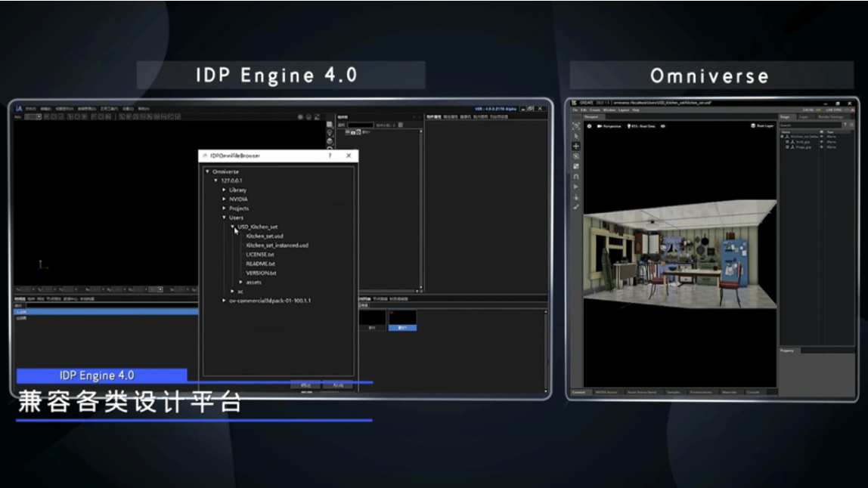Viewport: 868px width, 488px height.
Task: Expand the Library folder
Action: point(225,190)
